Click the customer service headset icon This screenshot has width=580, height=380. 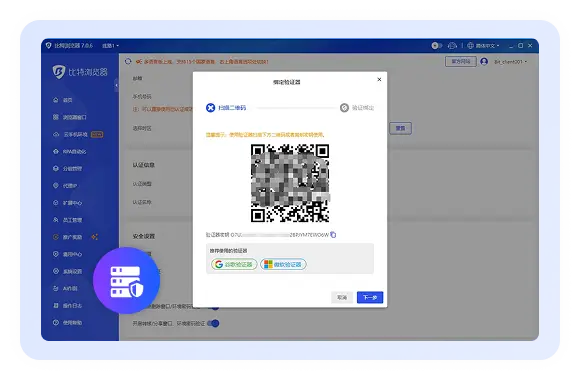click(452, 46)
